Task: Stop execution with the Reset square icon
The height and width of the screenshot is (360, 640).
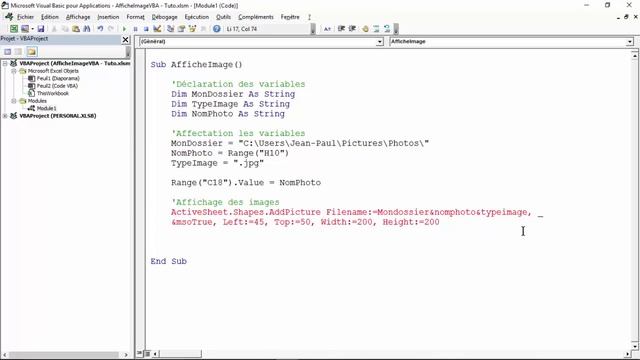Action: coord(146,29)
